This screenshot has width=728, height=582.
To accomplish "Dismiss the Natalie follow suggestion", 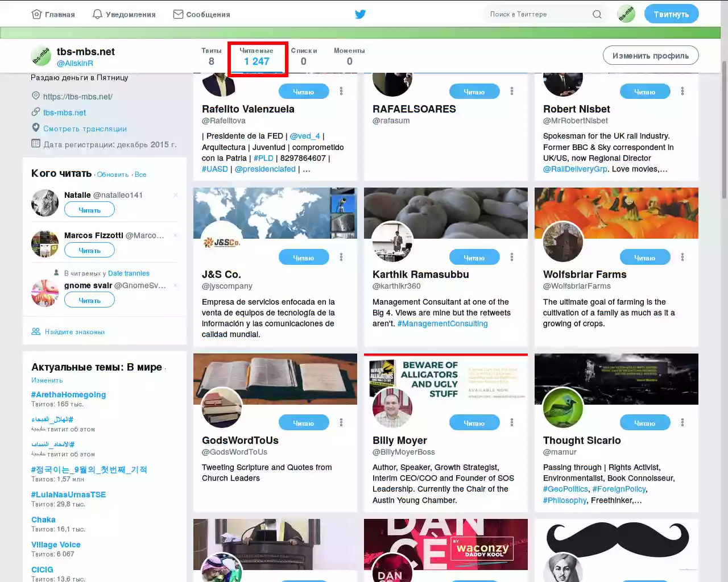I will pos(175,195).
